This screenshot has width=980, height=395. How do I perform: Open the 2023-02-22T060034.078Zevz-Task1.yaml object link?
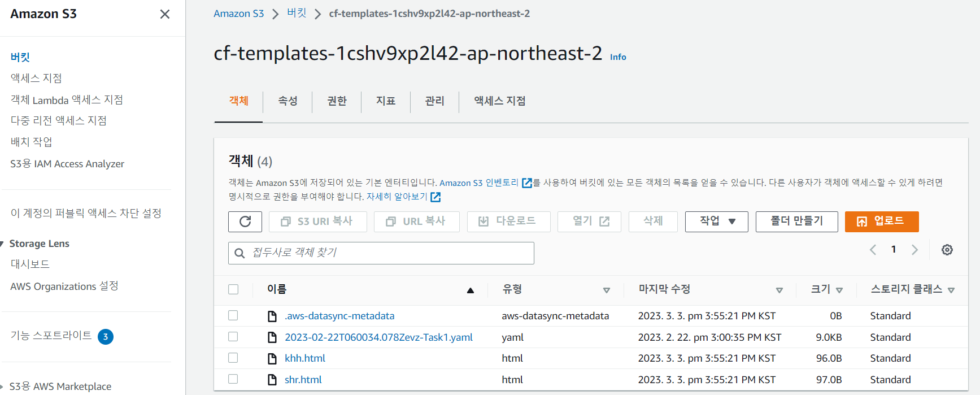pos(378,337)
